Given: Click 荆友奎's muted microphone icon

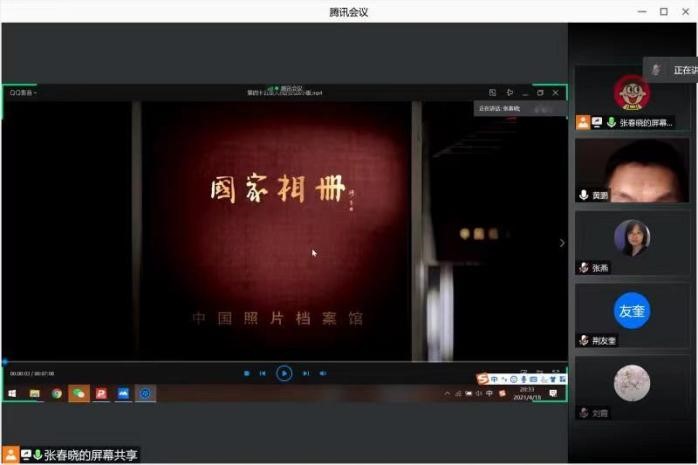Looking at the screenshot, I should tap(584, 340).
